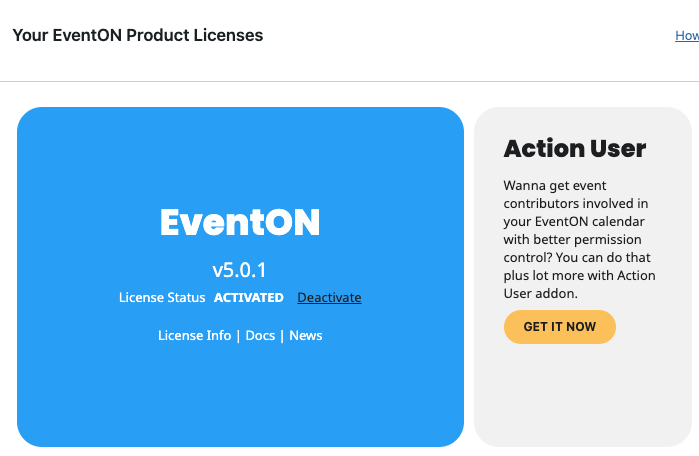This screenshot has width=699, height=456.
Task: Open the Docs link
Action: coord(260,336)
